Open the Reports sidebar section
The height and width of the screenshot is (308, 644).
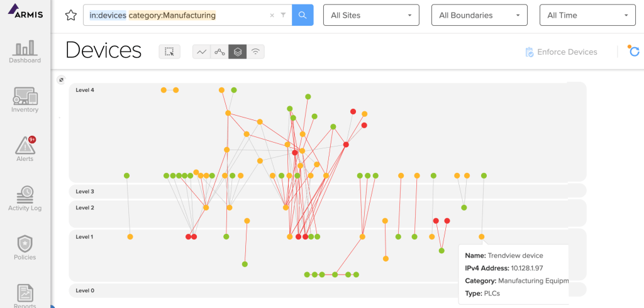pos(25,297)
